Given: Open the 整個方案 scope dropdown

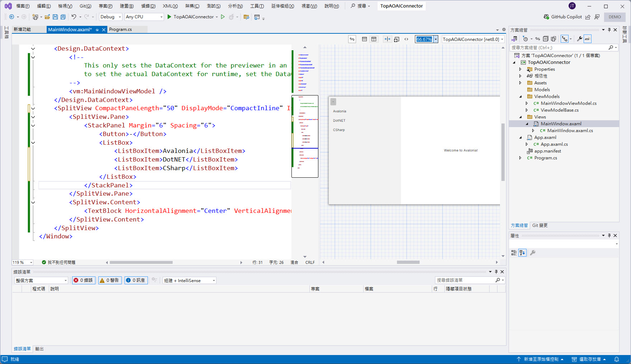Looking at the screenshot, I should click(x=41, y=280).
